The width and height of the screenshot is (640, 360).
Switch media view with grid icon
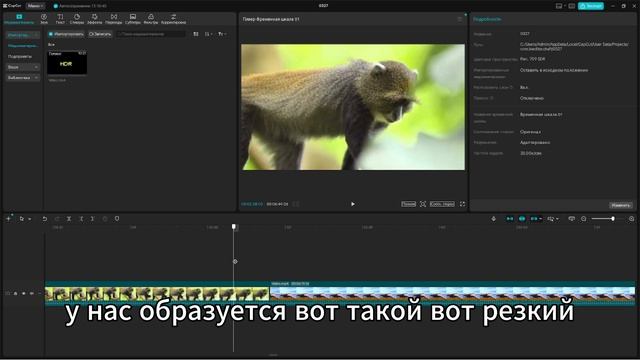[196, 34]
